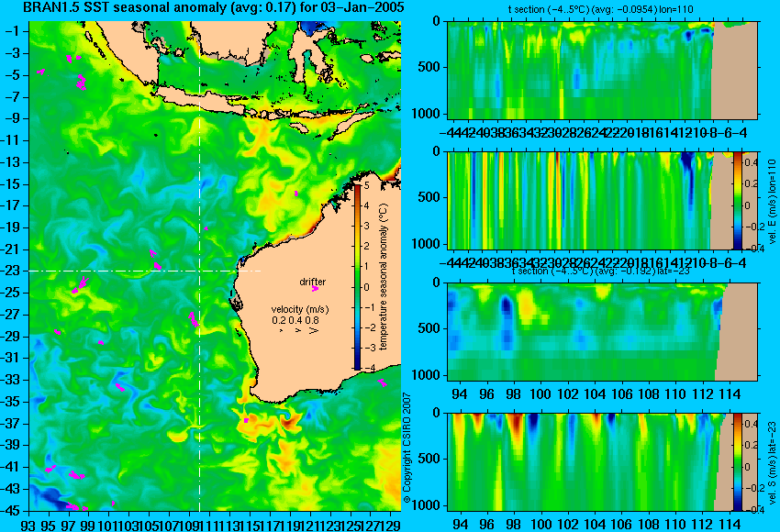Click the 't section ... lat=-23' panel title
Screen dimensions: 780x532
(600, 272)
